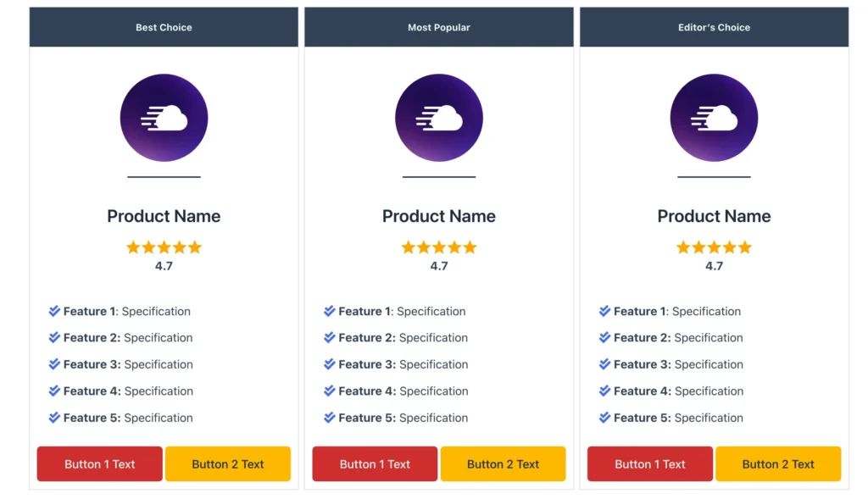
Task: Click the Most Popular header banner
Action: tap(439, 26)
